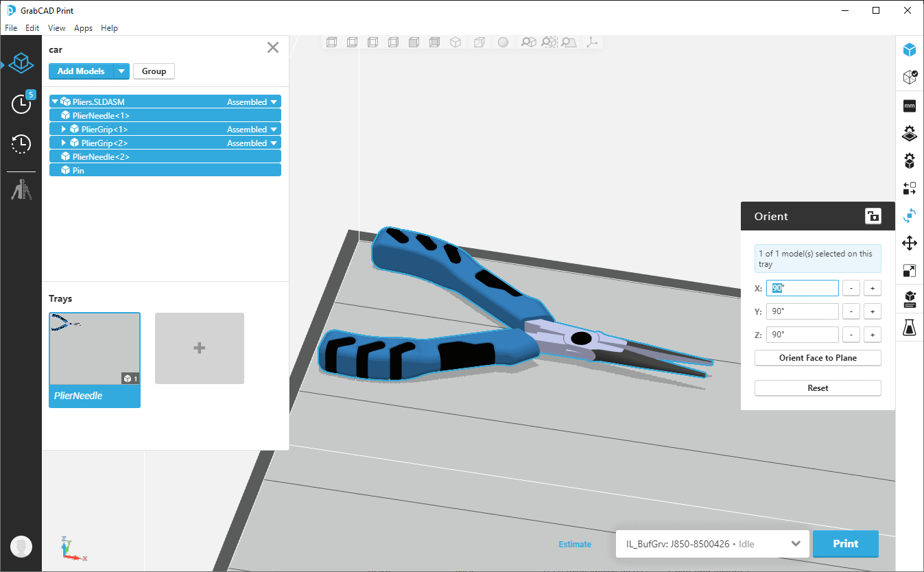Viewport: 924px width, 572px height.
Task: Click the Group button
Action: (154, 71)
